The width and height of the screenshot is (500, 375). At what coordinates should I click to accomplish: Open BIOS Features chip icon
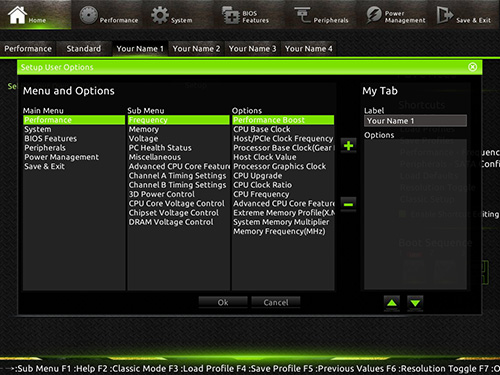[x=231, y=15]
